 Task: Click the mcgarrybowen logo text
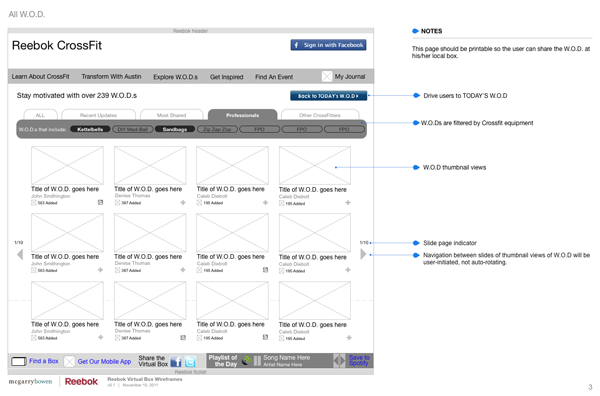click(30, 381)
